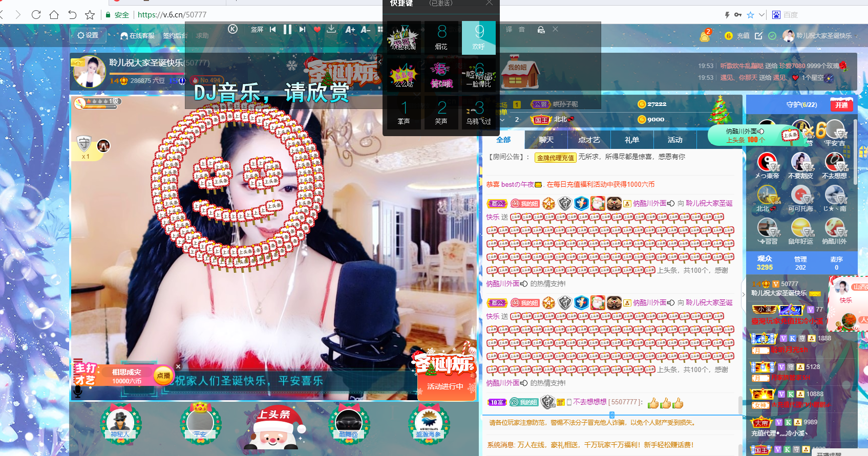Click the streamer profile avatar
868x456 pixels.
89,71
